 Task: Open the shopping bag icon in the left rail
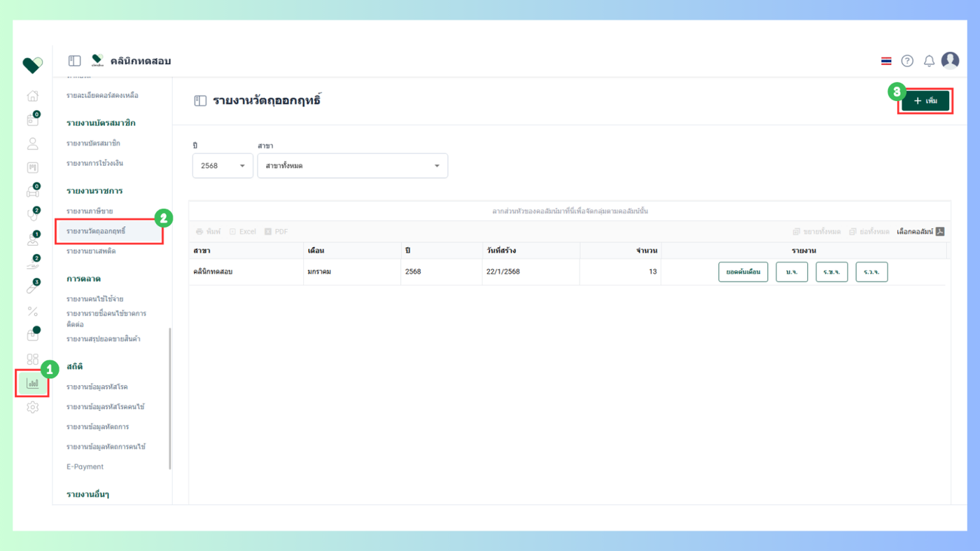32,335
